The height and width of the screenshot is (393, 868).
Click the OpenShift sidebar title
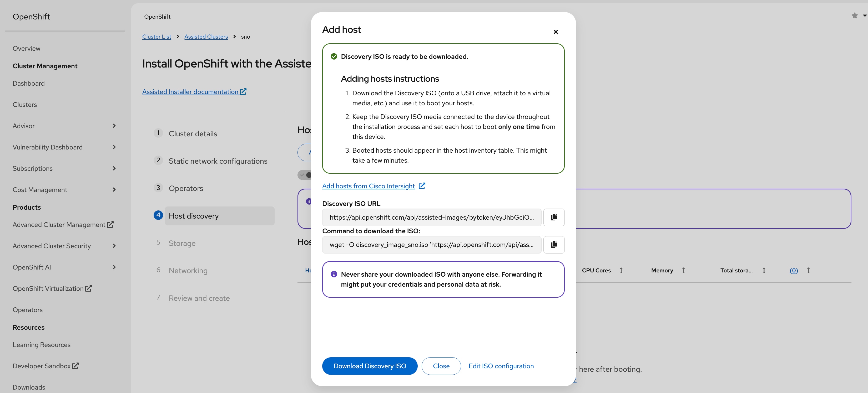pos(31,17)
